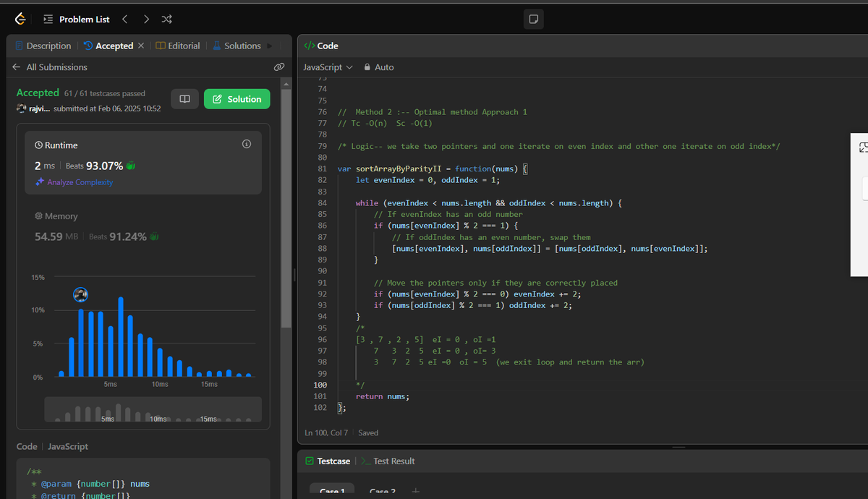Select the Runtime stats card
The image size is (868, 499).
[143, 163]
